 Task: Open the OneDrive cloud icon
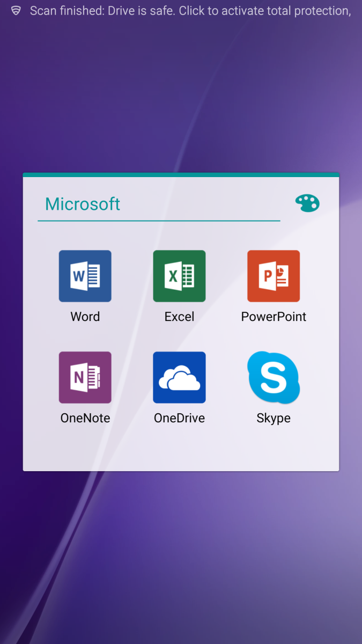179,377
